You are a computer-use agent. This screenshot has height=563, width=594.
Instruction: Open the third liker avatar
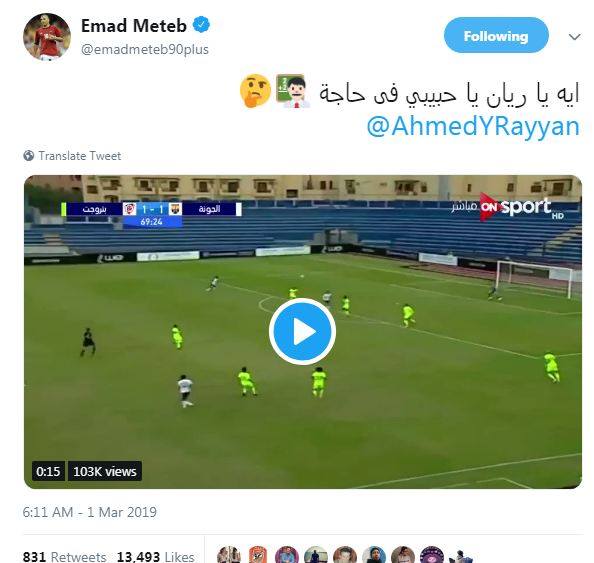coord(287,555)
